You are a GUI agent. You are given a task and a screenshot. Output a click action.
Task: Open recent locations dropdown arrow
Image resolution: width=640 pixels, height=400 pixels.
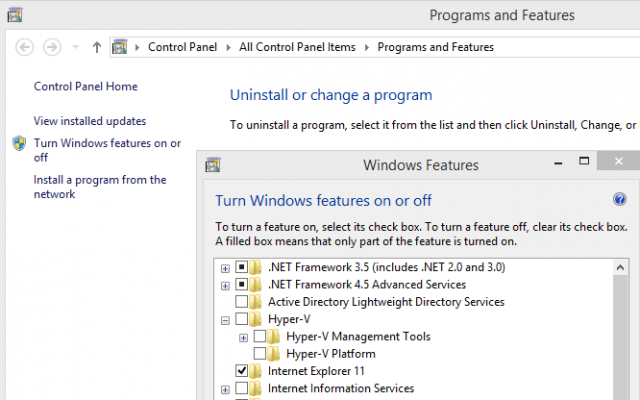75,47
